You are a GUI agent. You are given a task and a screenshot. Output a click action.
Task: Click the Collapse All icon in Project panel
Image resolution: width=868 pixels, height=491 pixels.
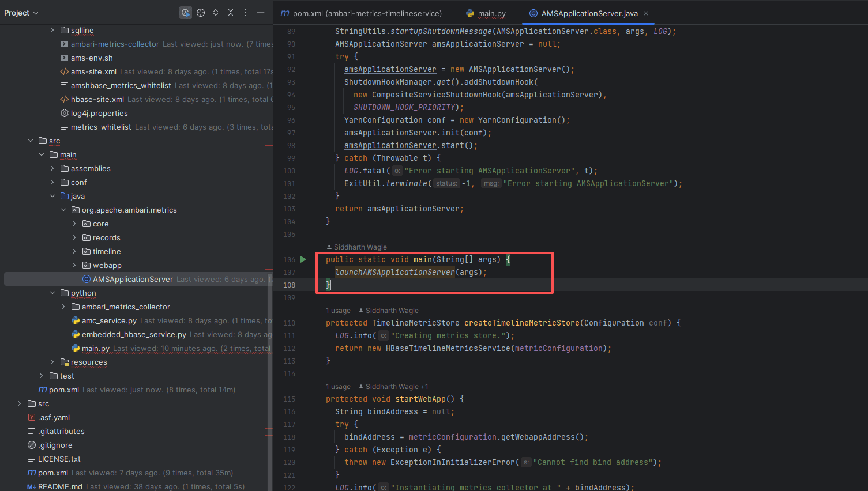click(x=231, y=13)
